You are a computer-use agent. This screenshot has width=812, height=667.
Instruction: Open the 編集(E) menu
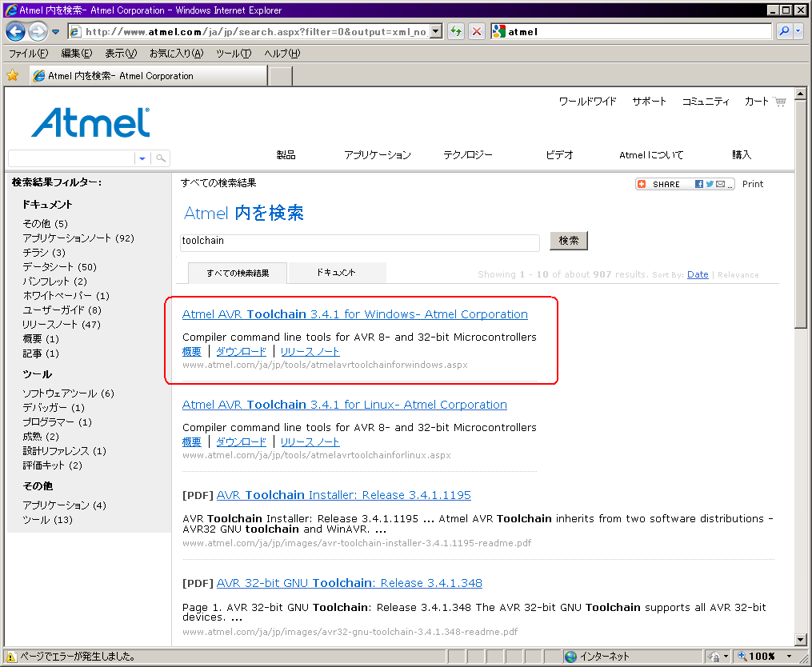77,54
